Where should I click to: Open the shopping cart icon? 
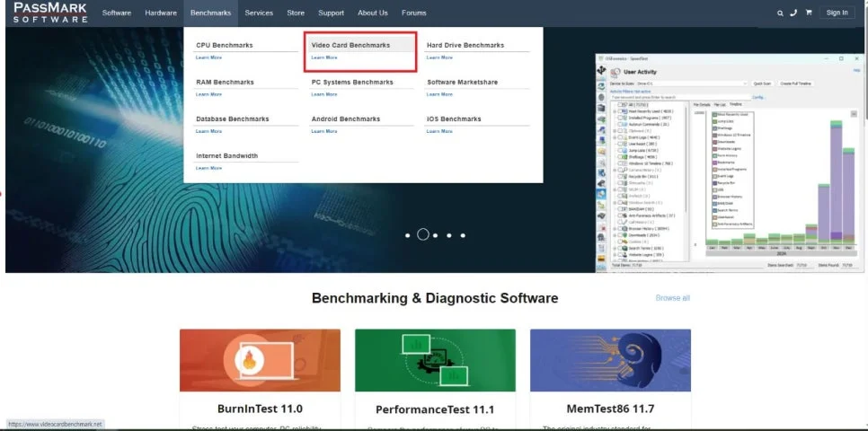click(x=808, y=13)
